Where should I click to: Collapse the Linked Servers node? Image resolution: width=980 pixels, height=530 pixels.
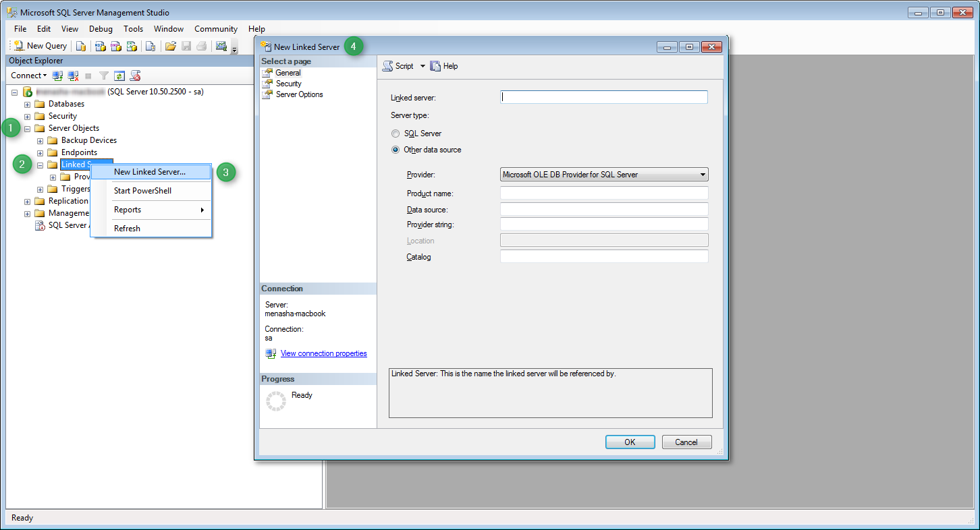(x=40, y=165)
